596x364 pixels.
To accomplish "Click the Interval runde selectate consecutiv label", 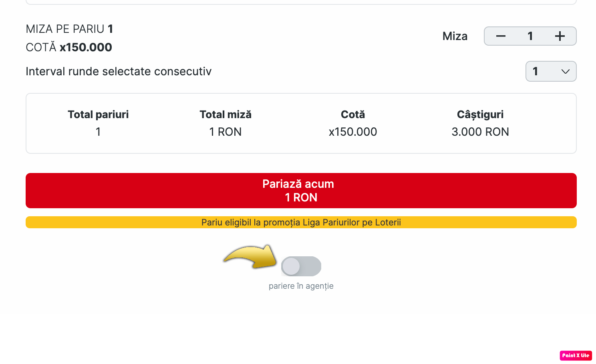I will [x=119, y=71].
